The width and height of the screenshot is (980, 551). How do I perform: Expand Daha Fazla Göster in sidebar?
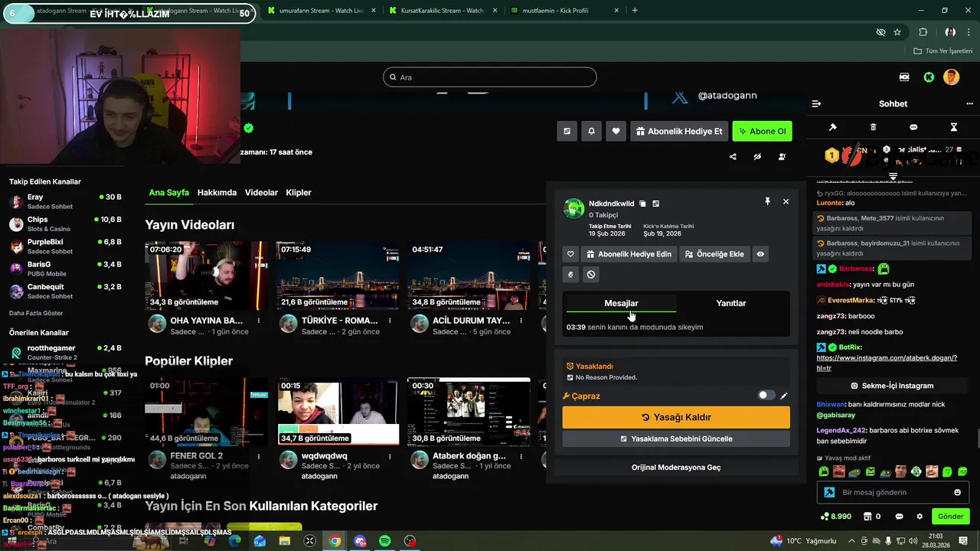(x=36, y=313)
